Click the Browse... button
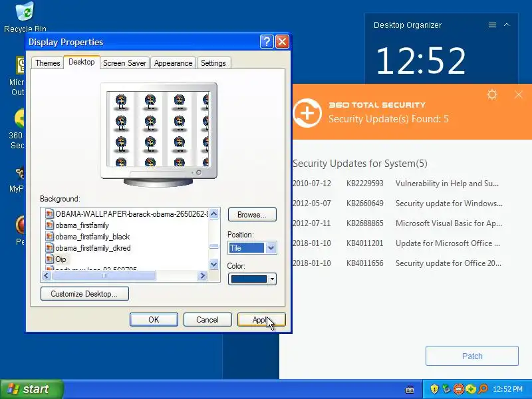Image resolution: width=532 pixels, height=399 pixels. point(252,214)
